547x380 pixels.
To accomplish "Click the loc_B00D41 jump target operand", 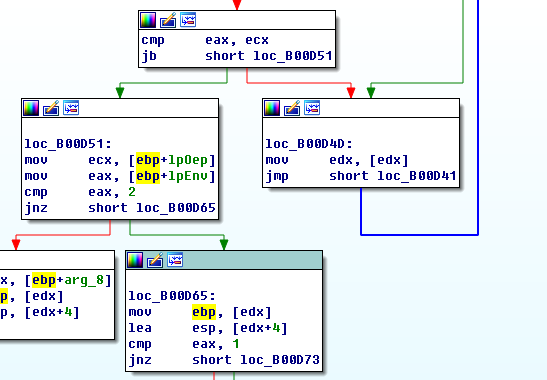I will click(417, 176).
